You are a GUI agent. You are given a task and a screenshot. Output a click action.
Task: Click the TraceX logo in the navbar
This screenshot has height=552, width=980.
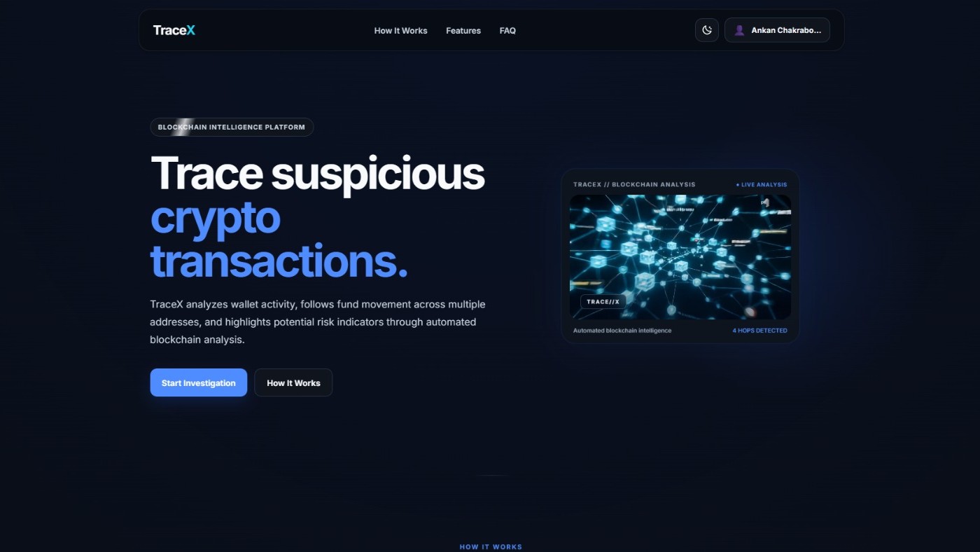point(174,30)
